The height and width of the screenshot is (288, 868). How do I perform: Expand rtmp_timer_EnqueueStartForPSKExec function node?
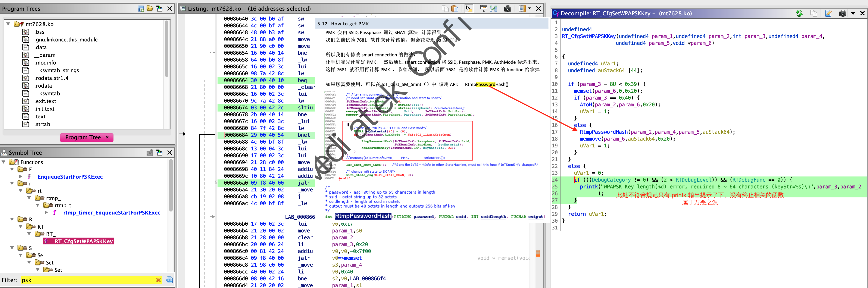(x=46, y=213)
